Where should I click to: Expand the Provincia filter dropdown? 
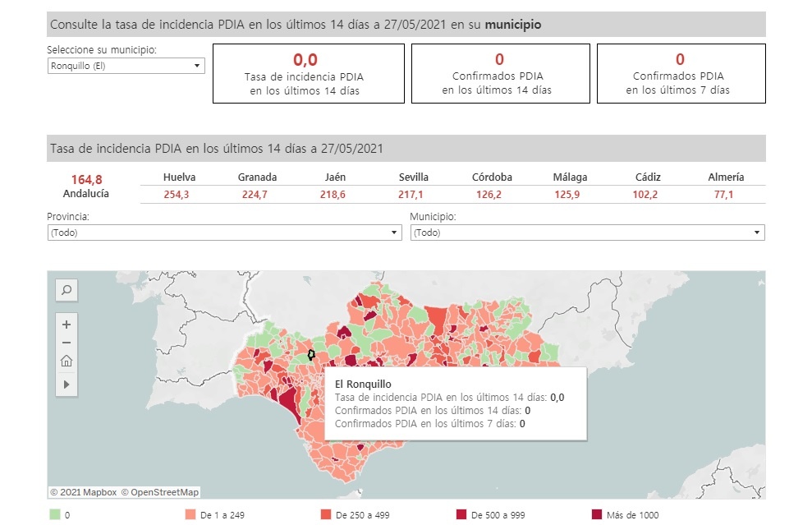224,233
